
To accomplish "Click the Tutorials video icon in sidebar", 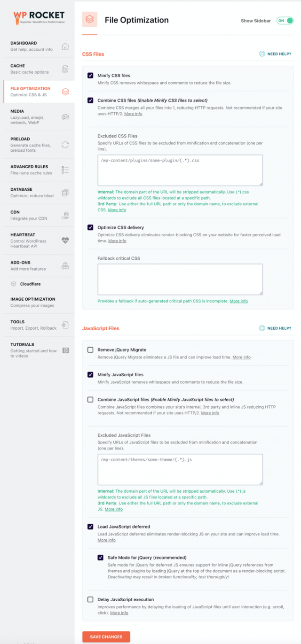I will (x=65, y=350).
